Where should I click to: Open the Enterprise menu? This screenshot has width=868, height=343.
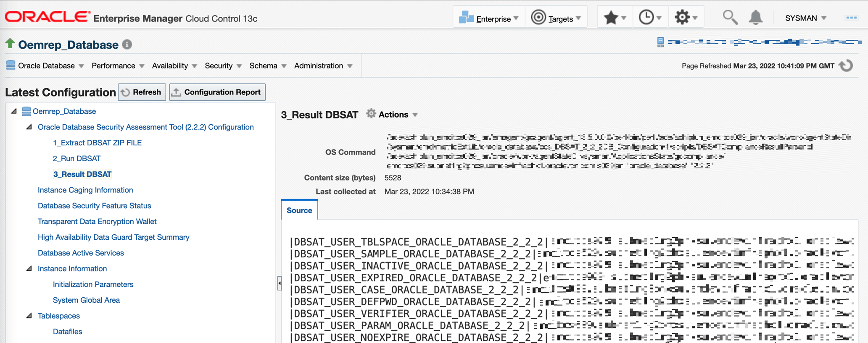click(489, 18)
